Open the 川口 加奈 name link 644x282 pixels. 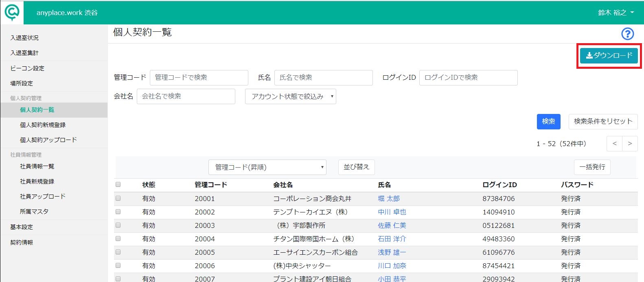392,266
